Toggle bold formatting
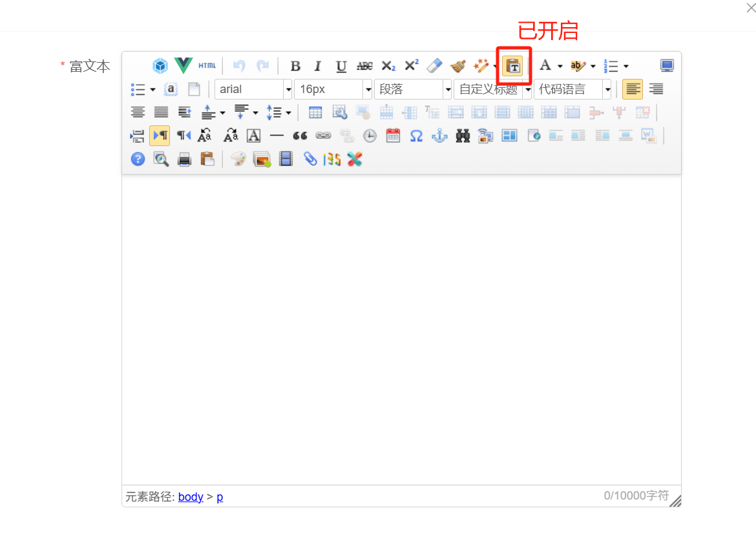The image size is (756, 539). [295, 66]
